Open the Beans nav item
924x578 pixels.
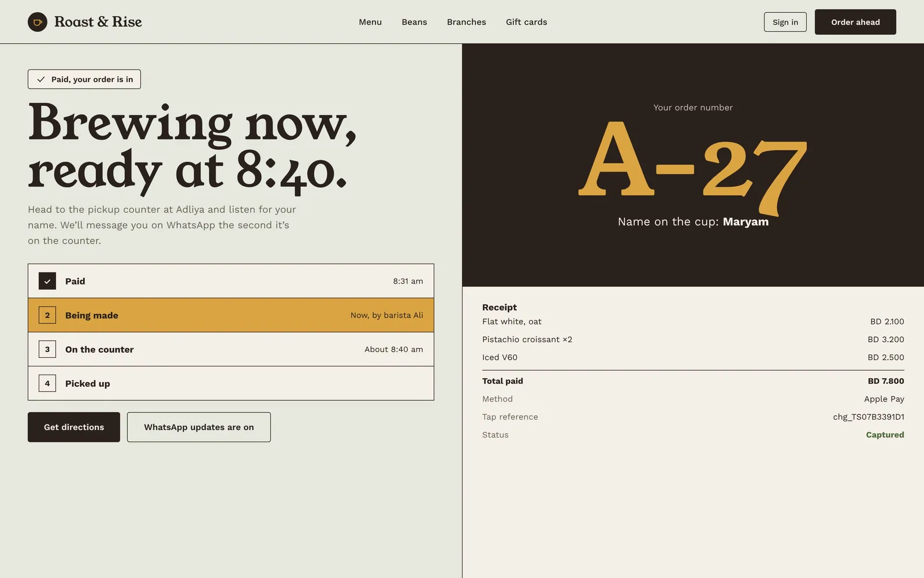[414, 22]
